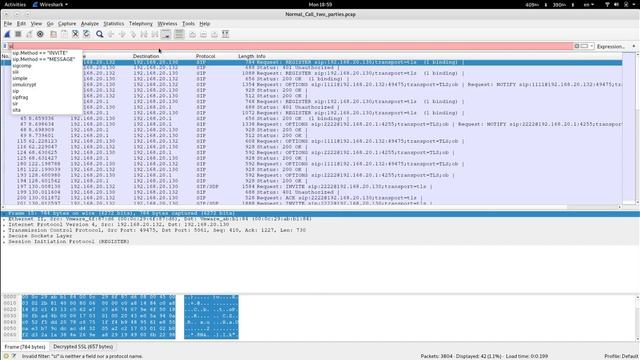This screenshot has height=360, width=640.
Task: Click the save capture file icon
Action: coord(64,34)
